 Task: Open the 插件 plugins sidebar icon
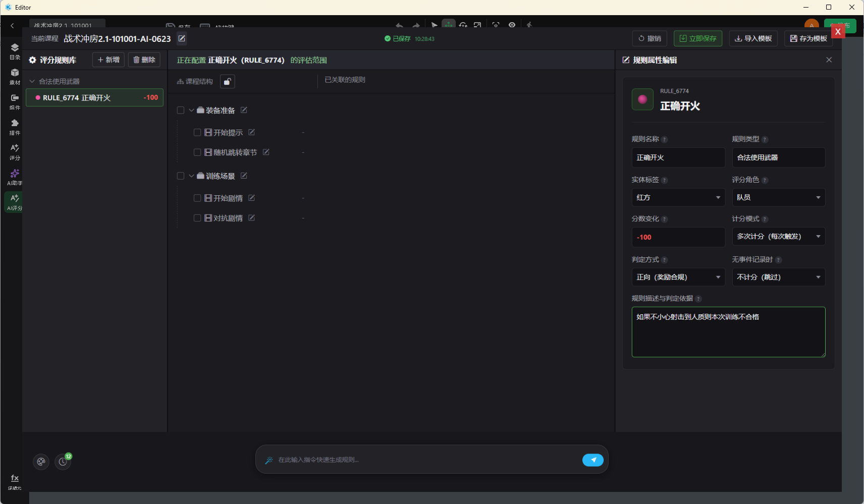[15, 127]
